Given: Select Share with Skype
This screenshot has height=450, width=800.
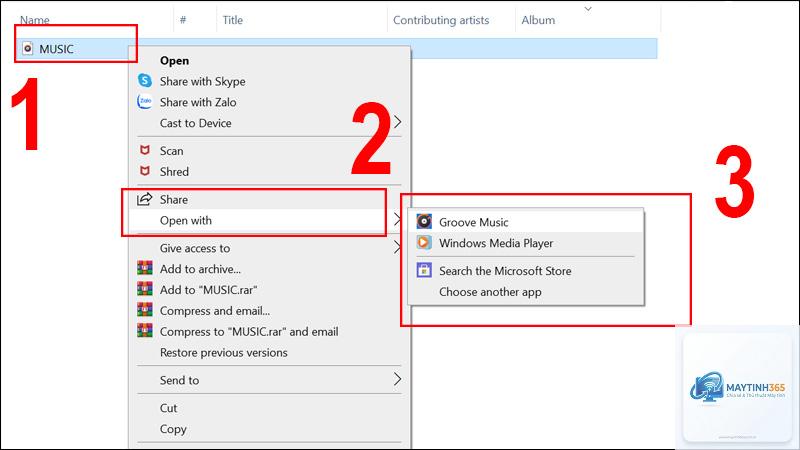Looking at the screenshot, I should [203, 81].
